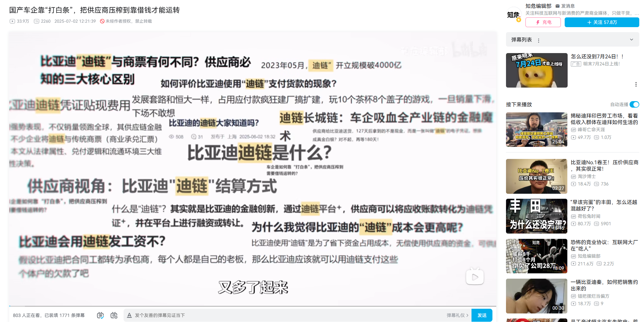Viewport: 644px width, 322px height.
Task: Toggle the danmaku display switch icon
Action: [x=100, y=315]
